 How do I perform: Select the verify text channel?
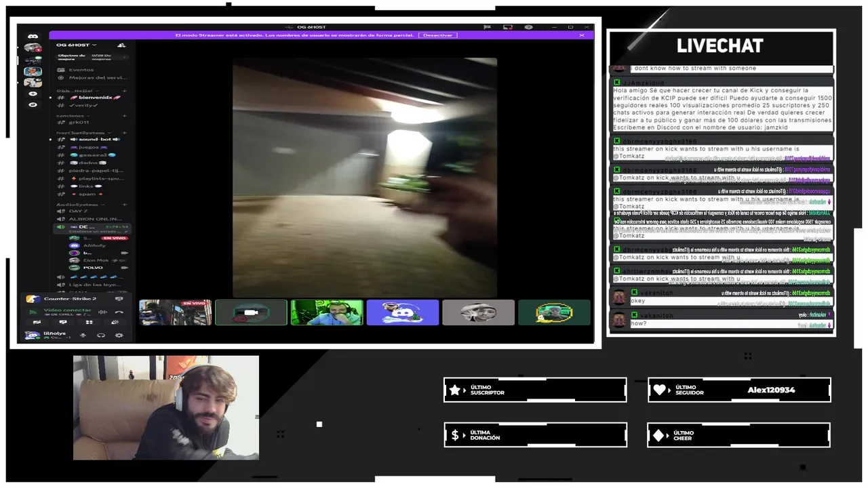tap(92, 106)
